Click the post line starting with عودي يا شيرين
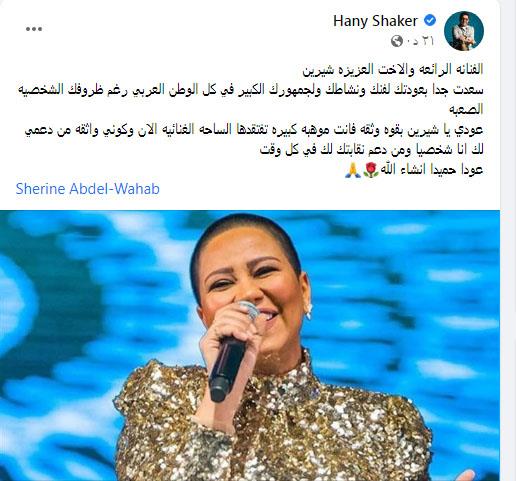 (x=254, y=130)
